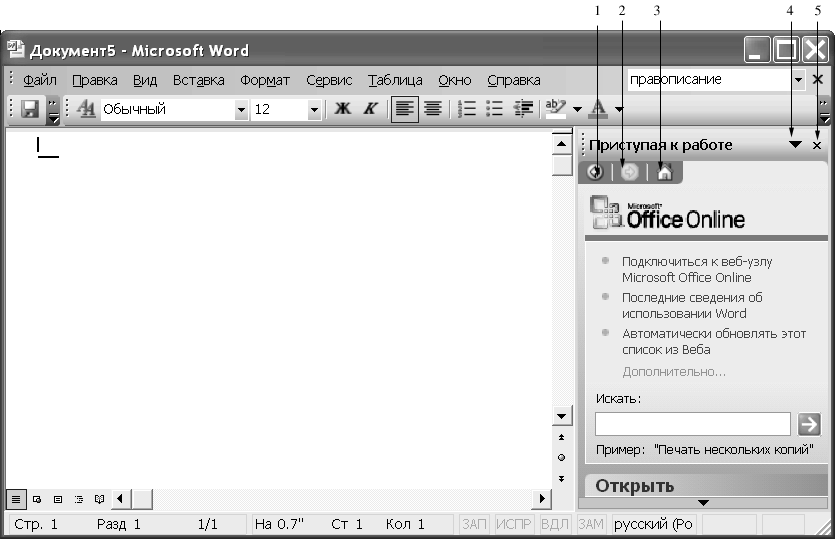This screenshot has width=835, height=539.
Task: Open the Формат menu
Action: click(x=265, y=80)
